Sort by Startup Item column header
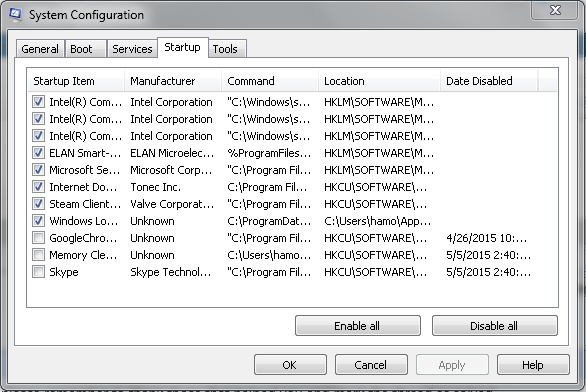Screen dimensions: 586x392 tap(76, 81)
